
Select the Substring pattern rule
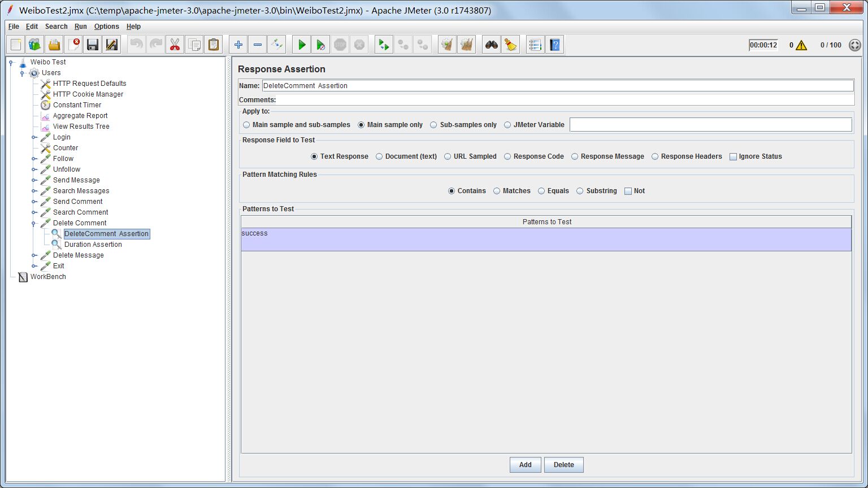point(597,191)
